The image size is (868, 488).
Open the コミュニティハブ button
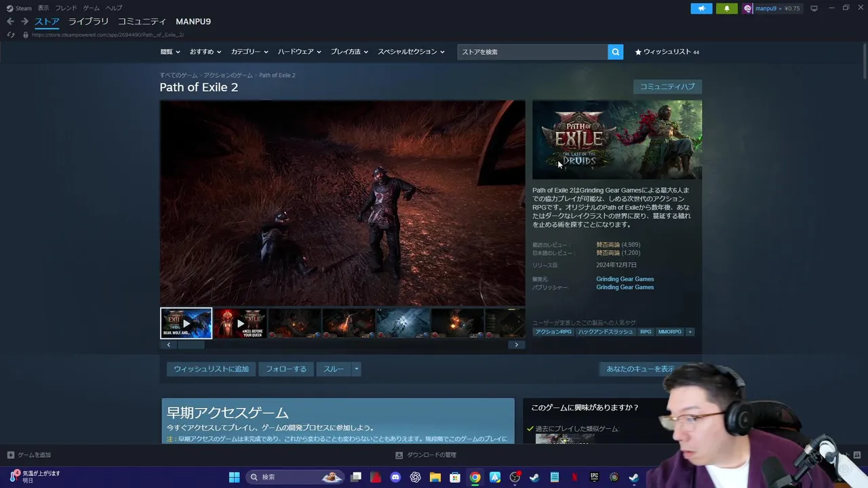click(x=667, y=87)
